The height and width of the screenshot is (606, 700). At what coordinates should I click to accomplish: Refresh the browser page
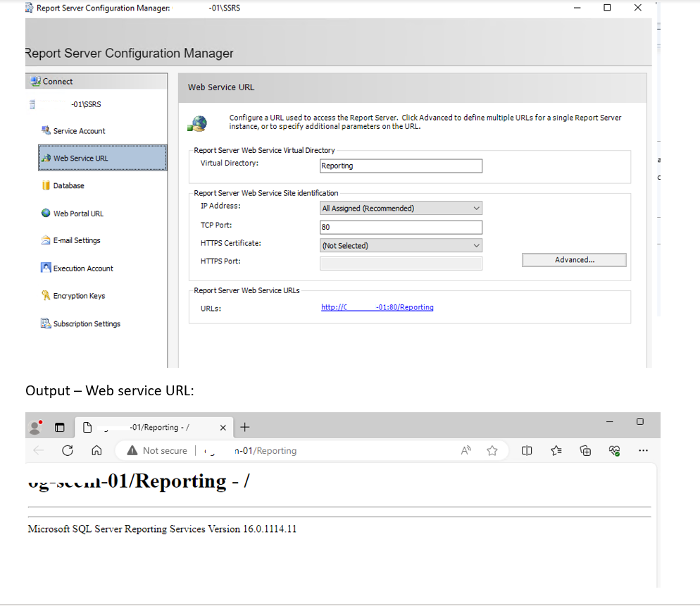(x=68, y=450)
